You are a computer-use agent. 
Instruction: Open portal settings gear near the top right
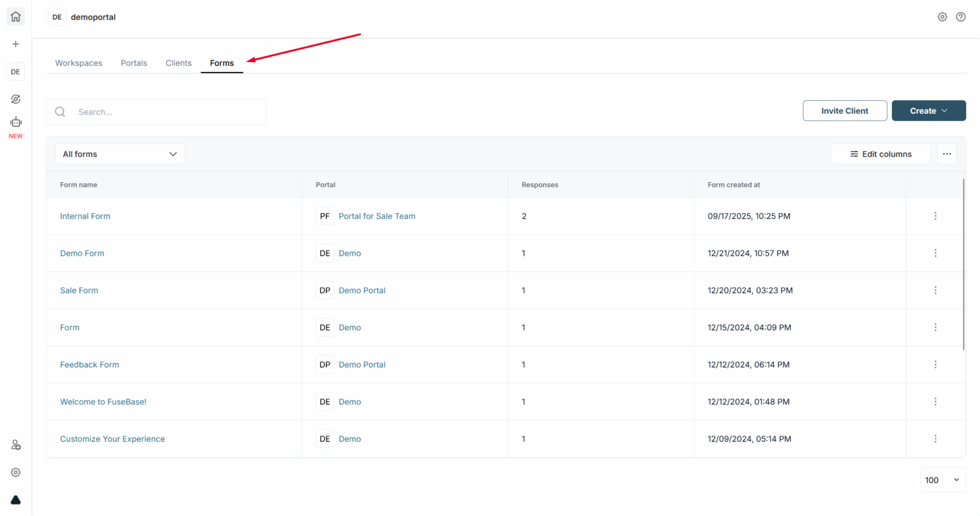click(942, 17)
